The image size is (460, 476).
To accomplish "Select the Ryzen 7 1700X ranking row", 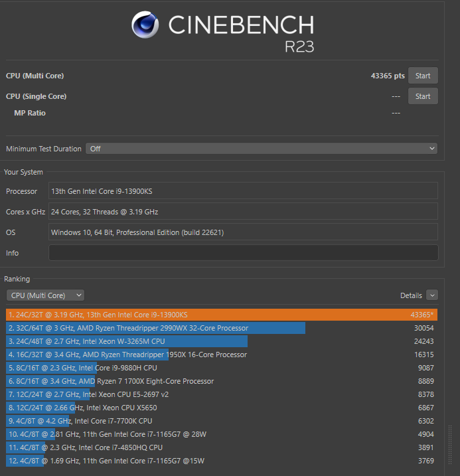I will coord(222,381).
